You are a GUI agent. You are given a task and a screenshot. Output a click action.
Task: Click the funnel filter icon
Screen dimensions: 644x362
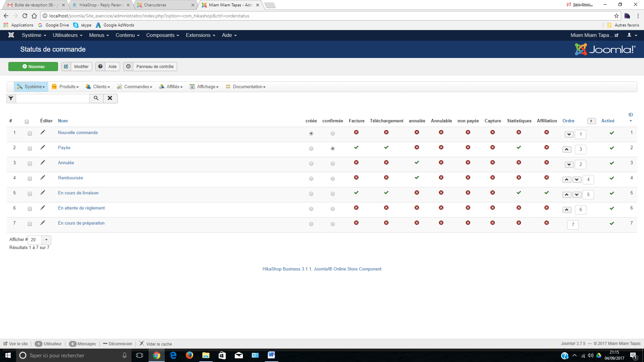pos(11,98)
